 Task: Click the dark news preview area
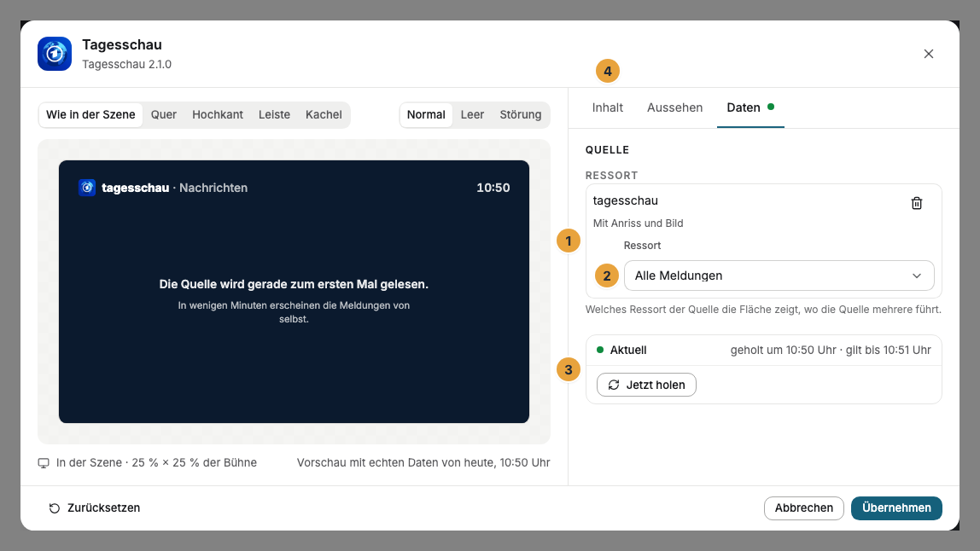(294, 292)
